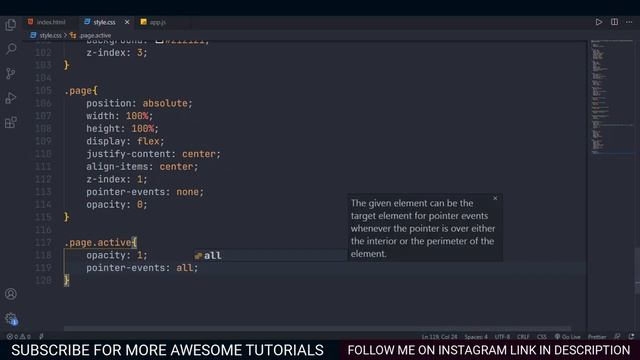640x360 pixels.
Task: Click the feedback icon in status bar
Action: pos(617,337)
